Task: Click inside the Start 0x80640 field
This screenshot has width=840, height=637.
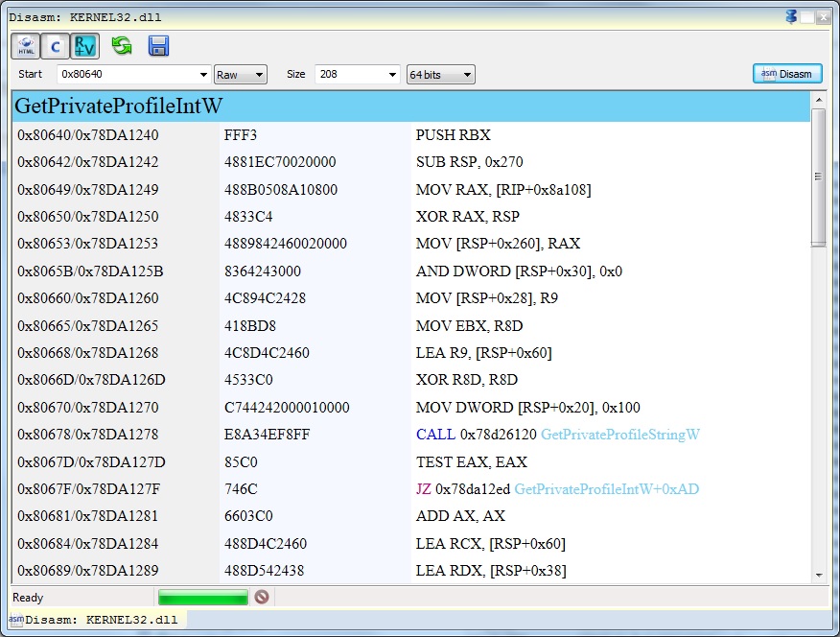Action: (128, 75)
